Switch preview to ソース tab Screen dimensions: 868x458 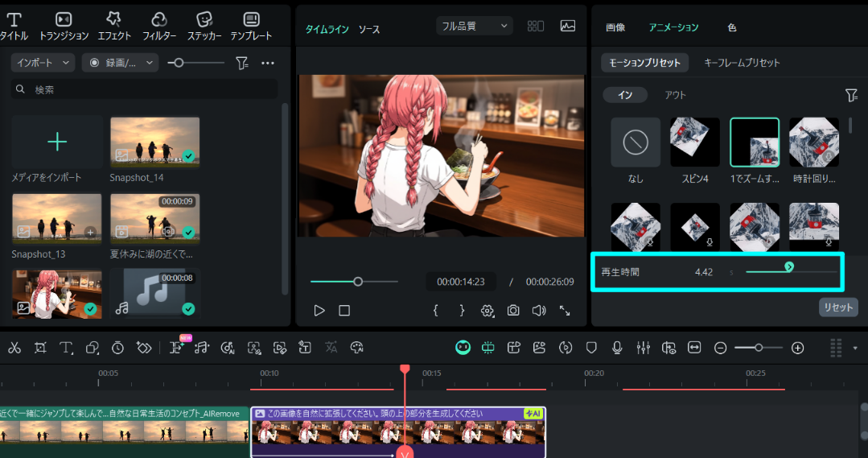click(x=369, y=29)
